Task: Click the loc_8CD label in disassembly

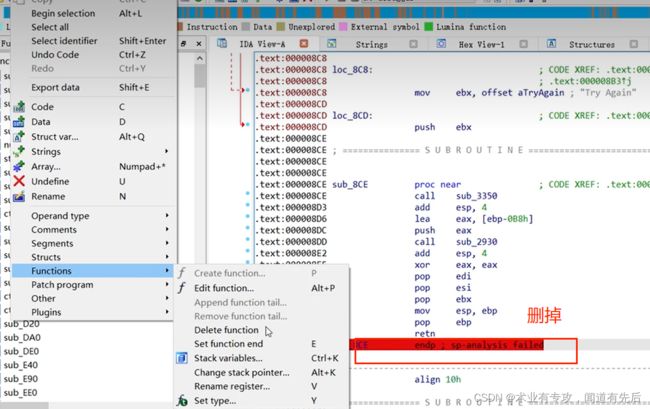Action: (352, 116)
